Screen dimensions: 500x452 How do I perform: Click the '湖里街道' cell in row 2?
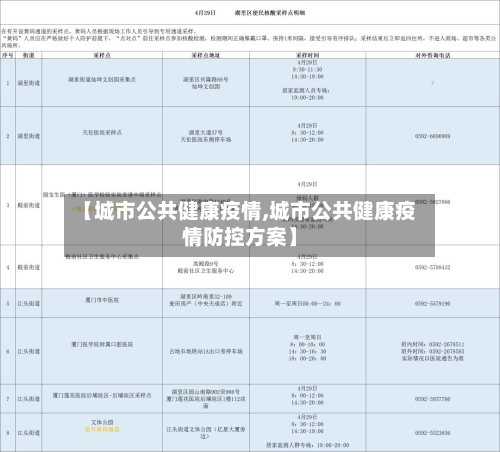(x=29, y=136)
